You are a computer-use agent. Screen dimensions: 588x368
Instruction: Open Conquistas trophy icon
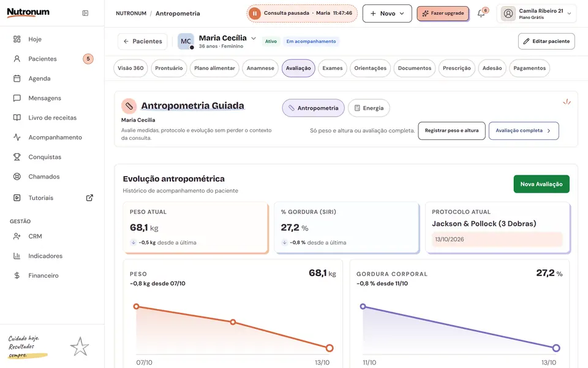pyautogui.click(x=17, y=157)
